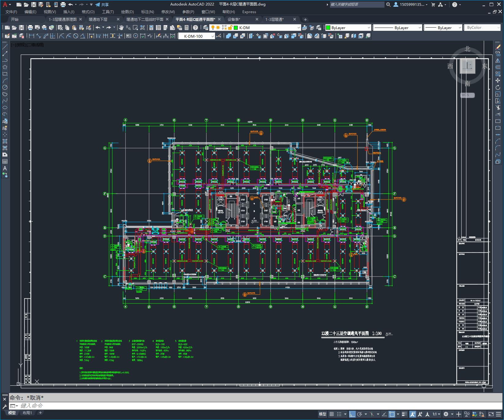The width and height of the screenshot is (504, 420).
Task: Activate the Pan hand tool
Action: (x=121, y=28)
